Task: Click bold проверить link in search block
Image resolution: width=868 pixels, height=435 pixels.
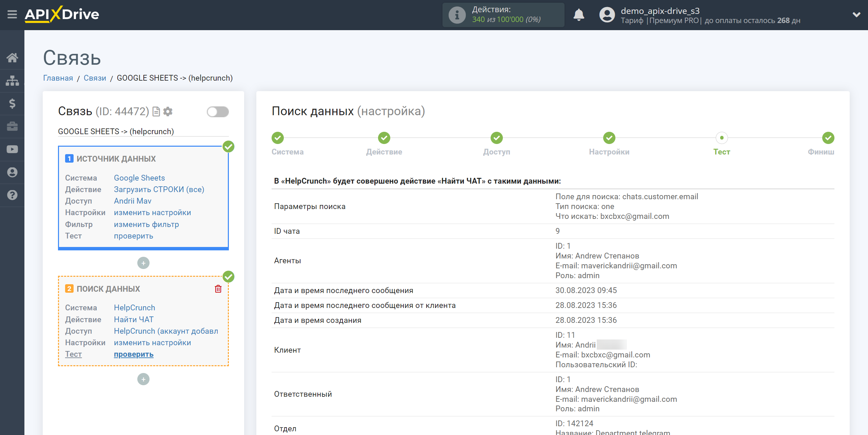Action: point(134,354)
